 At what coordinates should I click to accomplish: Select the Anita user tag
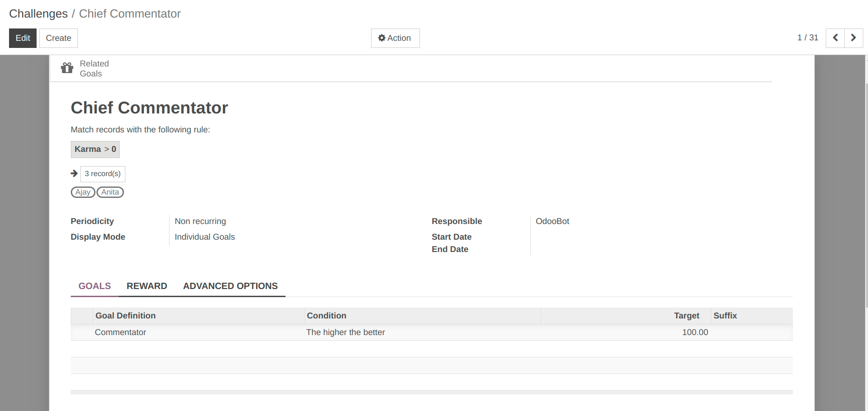pos(110,192)
